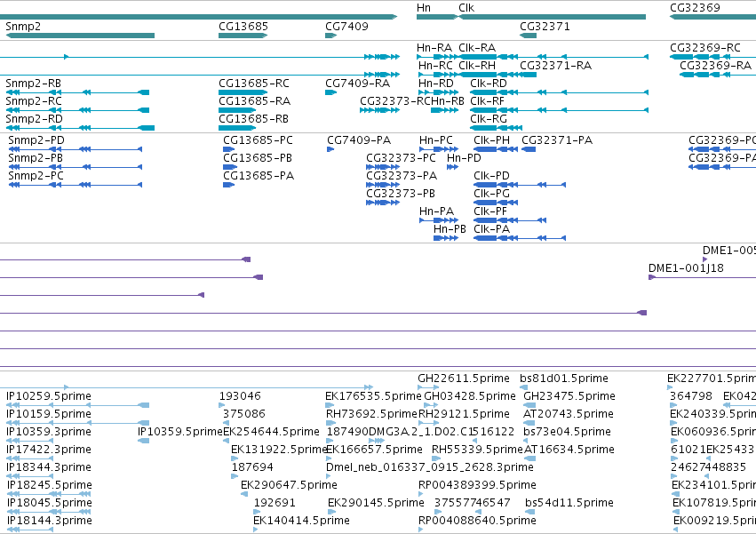Select the CG32373-PA protein label

click(402, 176)
